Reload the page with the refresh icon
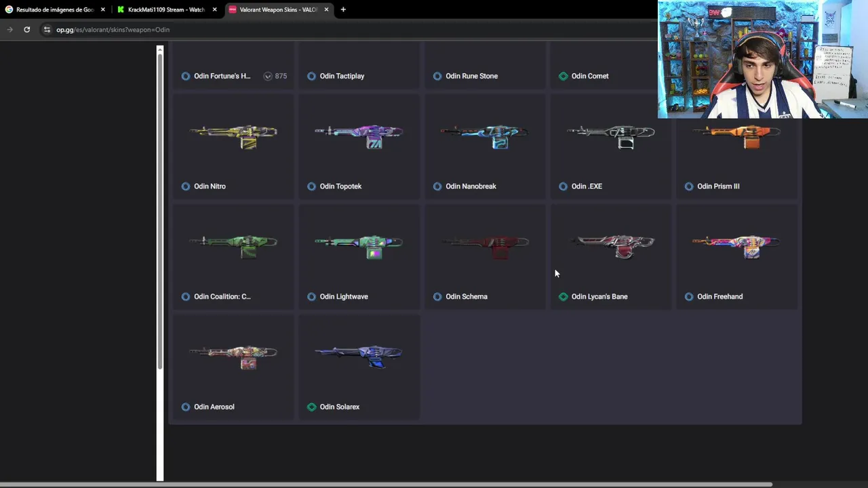This screenshot has height=488, width=868. [x=26, y=30]
